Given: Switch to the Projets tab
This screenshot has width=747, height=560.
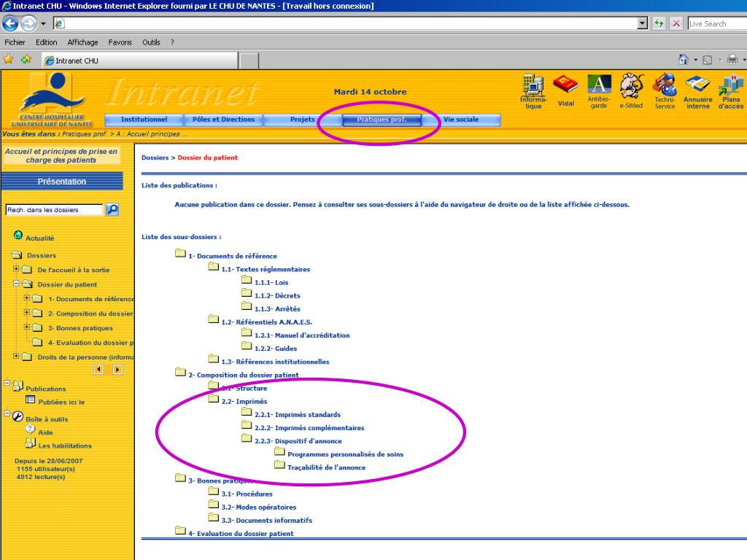Looking at the screenshot, I should click(303, 120).
